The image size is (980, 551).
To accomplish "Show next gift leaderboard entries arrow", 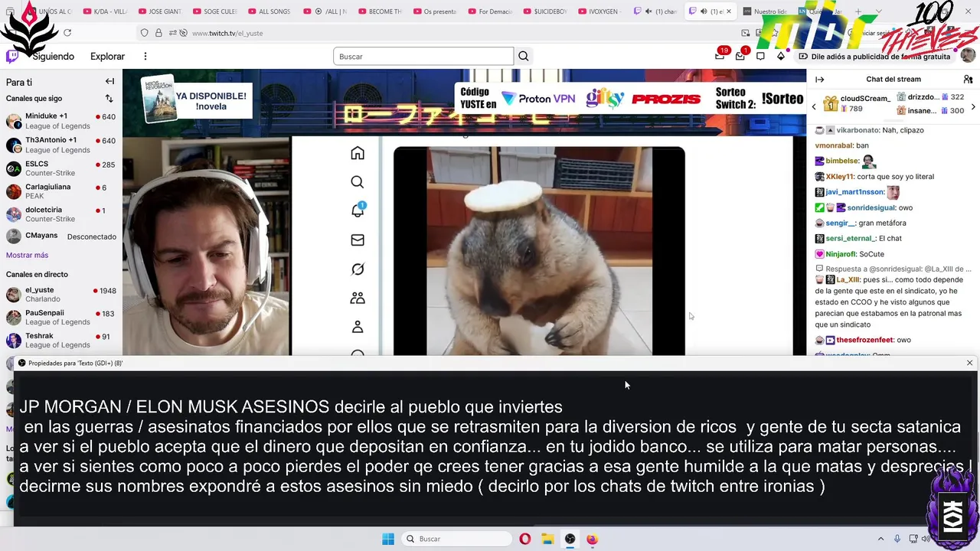I will pos(973,106).
